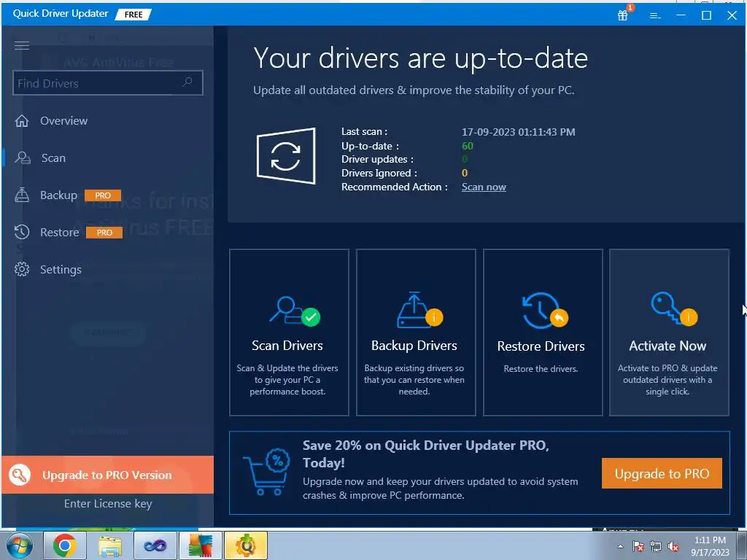747x560 pixels.
Task: Click the Scan sidebar icon
Action: (x=23, y=157)
